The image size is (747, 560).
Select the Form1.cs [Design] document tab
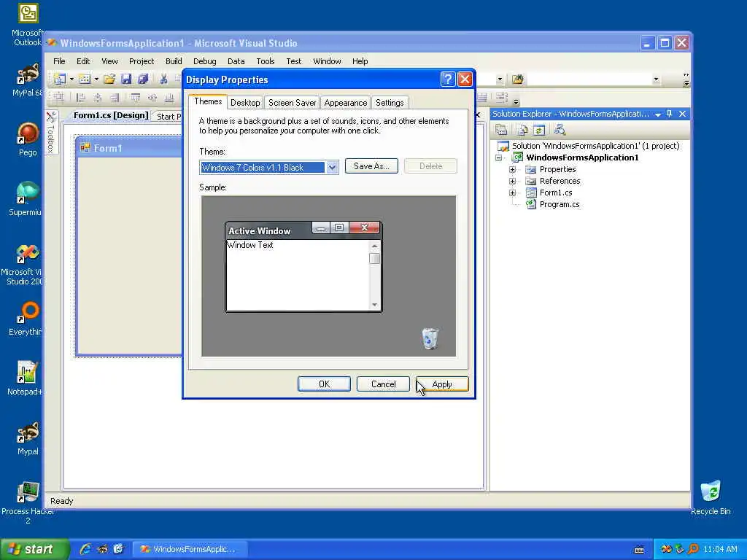point(111,115)
